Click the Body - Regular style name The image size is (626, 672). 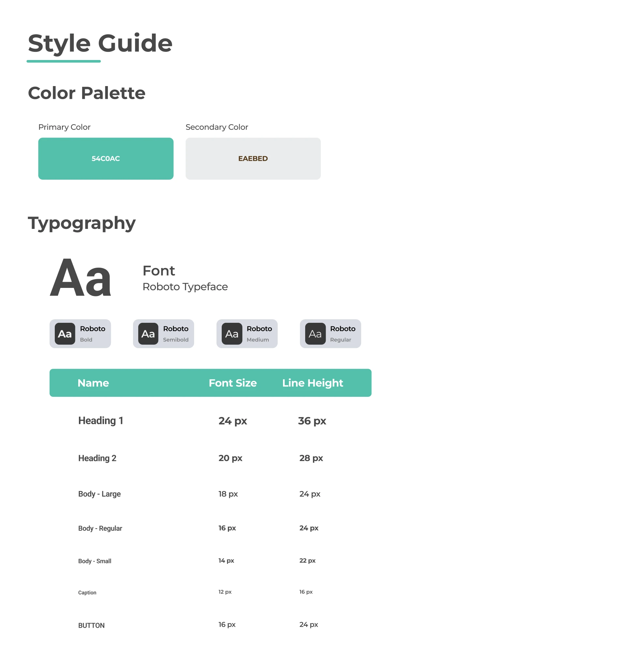(x=100, y=528)
